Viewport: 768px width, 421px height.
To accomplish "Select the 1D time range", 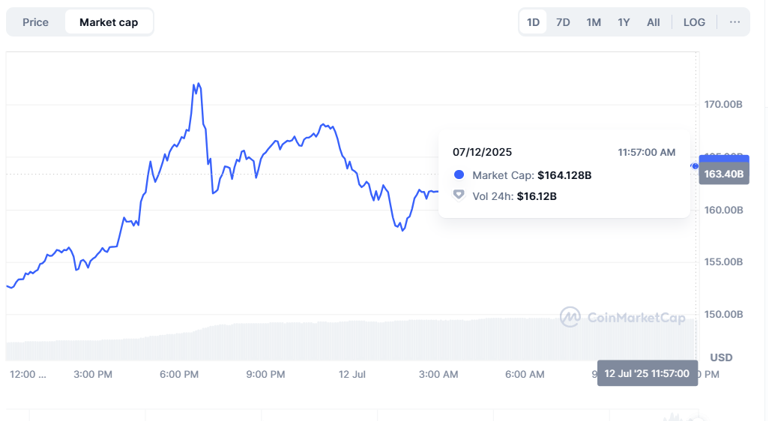I will [533, 22].
